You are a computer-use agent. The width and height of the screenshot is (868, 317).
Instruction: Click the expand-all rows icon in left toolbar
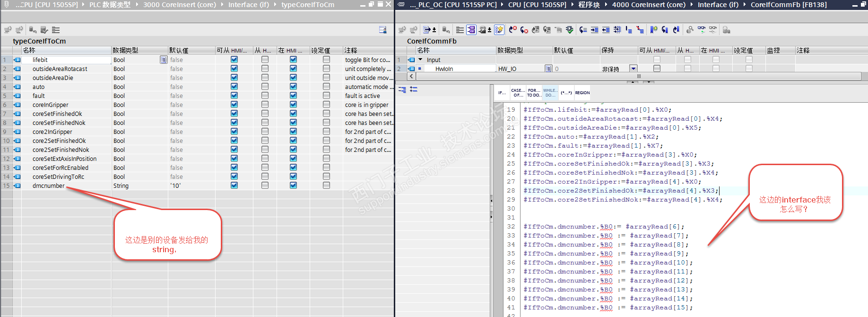pyautogui.click(x=56, y=30)
